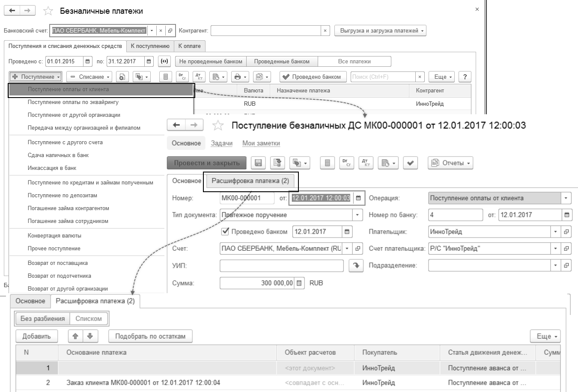Screen dimensions: 578x392
Task: Open Дт/Кт postings in payments list toolbar
Action: click(199, 77)
